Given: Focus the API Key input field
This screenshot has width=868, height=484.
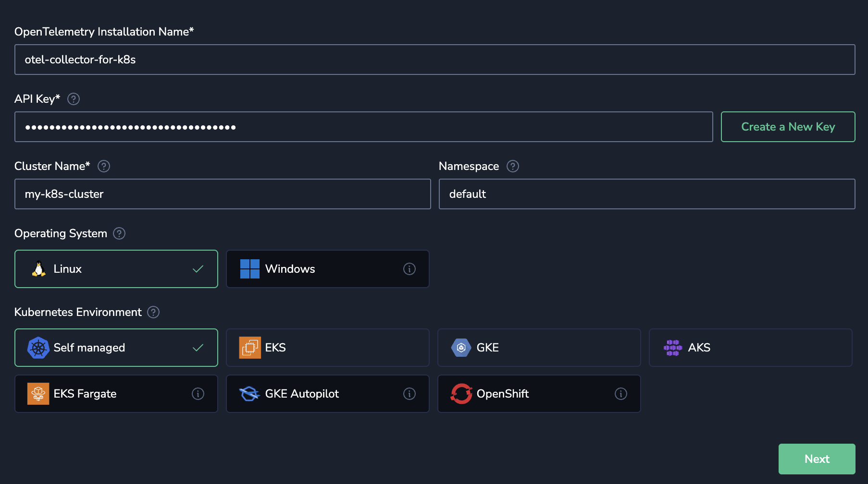Looking at the screenshot, I should tap(363, 127).
